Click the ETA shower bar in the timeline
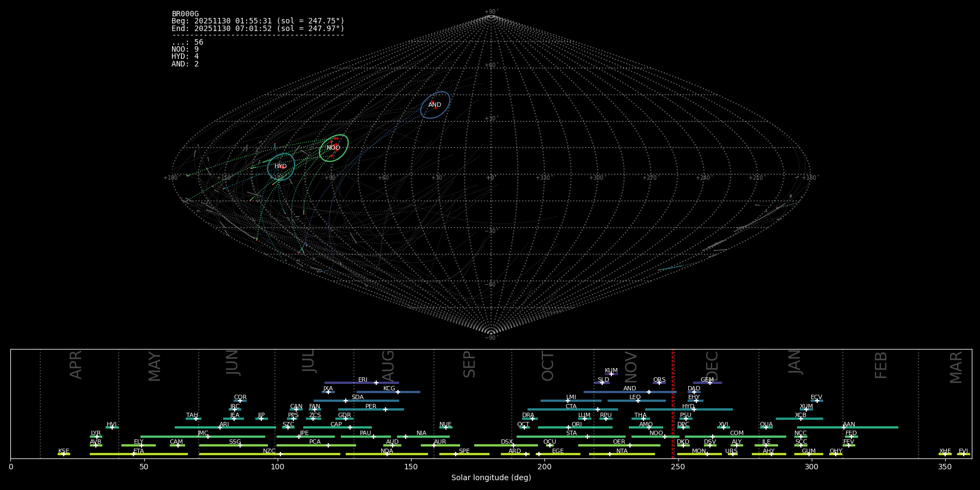The width and height of the screenshot is (980, 490). pos(139,454)
